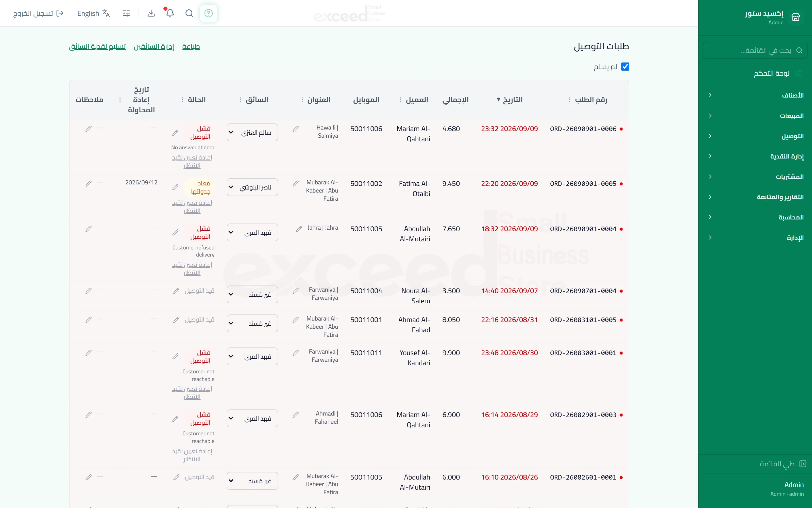This screenshot has width=812, height=508.
Task: Edit address pencil for ORD-26082901-0003
Action: pyautogui.click(x=296, y=415)
